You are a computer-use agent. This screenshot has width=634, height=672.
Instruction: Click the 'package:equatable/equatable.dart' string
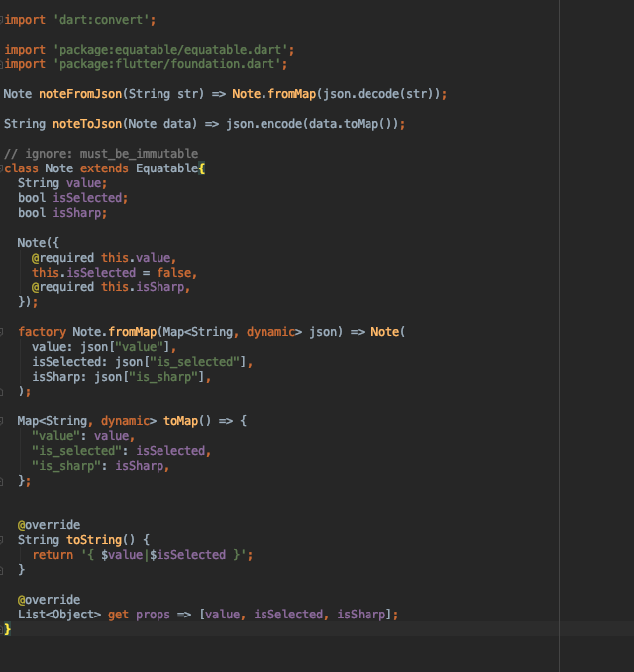point(170,50)
